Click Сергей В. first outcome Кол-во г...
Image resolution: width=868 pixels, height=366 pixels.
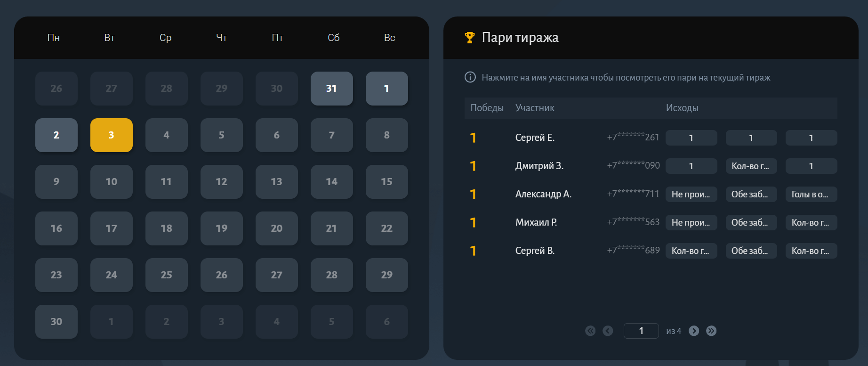click(x=691, y=251)
